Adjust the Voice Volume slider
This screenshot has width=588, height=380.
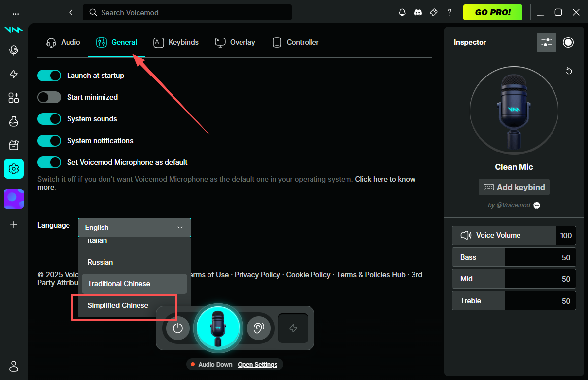(504, 235)
